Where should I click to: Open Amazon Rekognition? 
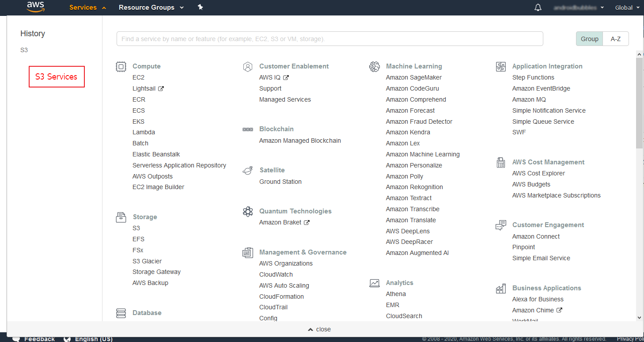coord(414,187)
